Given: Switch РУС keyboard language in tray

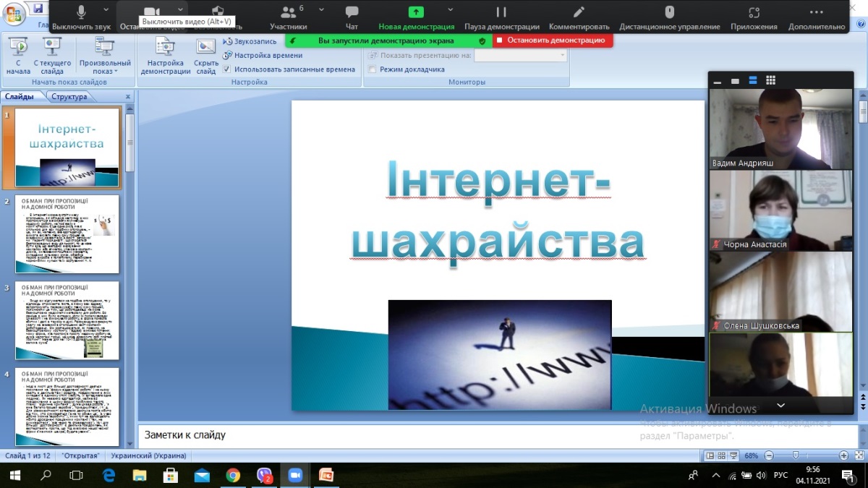Looking at the screenshot, I should click(781, 475).
